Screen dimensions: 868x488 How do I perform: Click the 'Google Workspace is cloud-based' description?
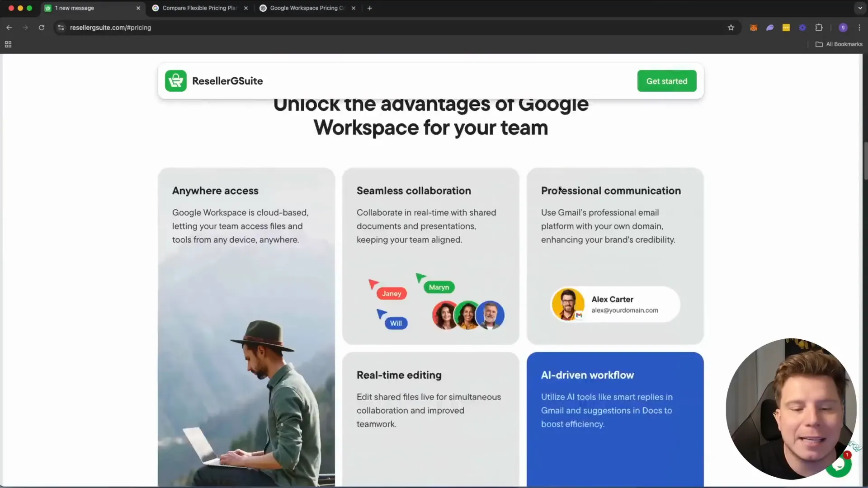click(x=240, y=226)
